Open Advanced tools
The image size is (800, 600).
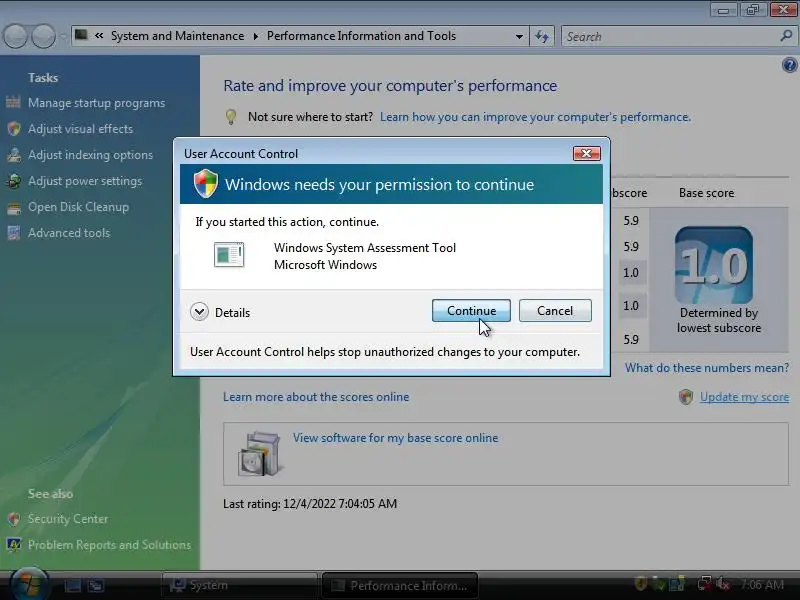tap(69, 233)
